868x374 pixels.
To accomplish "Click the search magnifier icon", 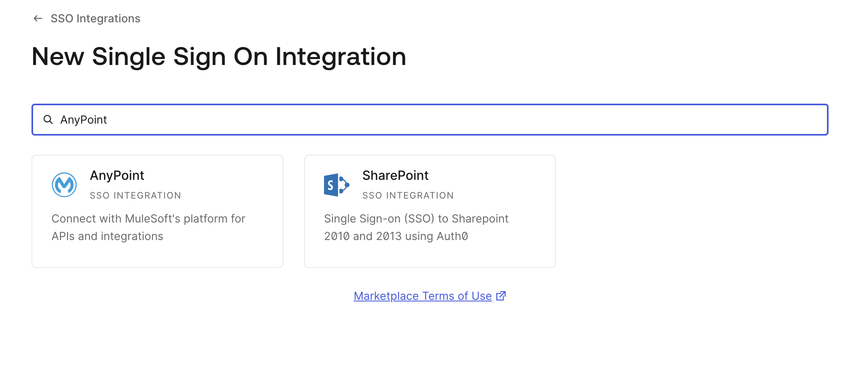I will [48, 120].
